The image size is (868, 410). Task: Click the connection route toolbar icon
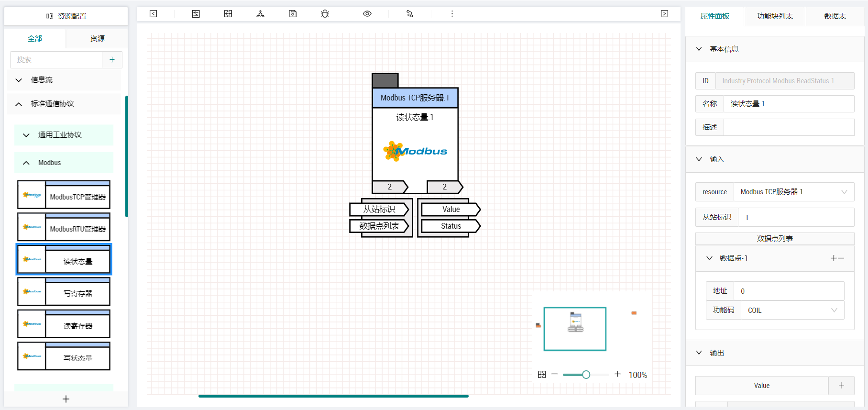click(x=410, y=14)
